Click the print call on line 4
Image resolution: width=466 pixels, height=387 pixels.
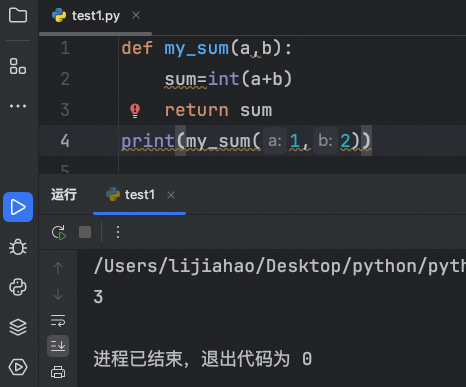148,141
